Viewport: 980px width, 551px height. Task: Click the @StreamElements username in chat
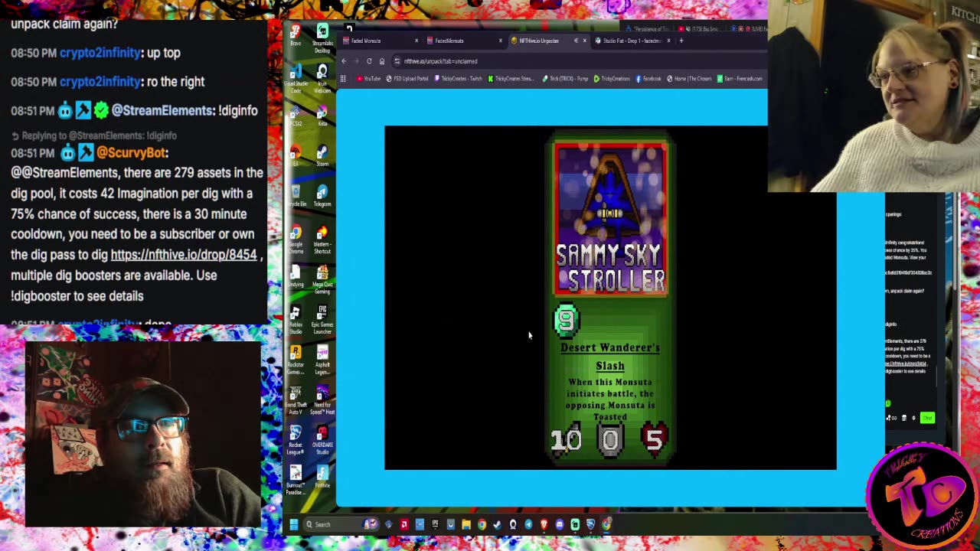click(162, 111)
